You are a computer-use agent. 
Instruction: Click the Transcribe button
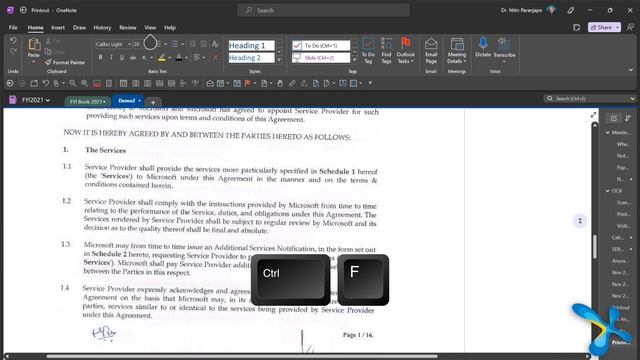(504, 49)
